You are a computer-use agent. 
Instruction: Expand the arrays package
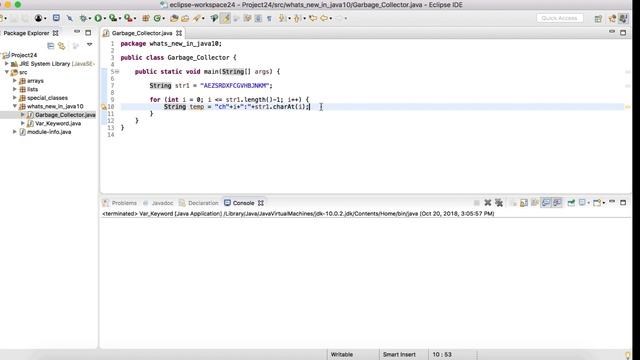(15, 80)
